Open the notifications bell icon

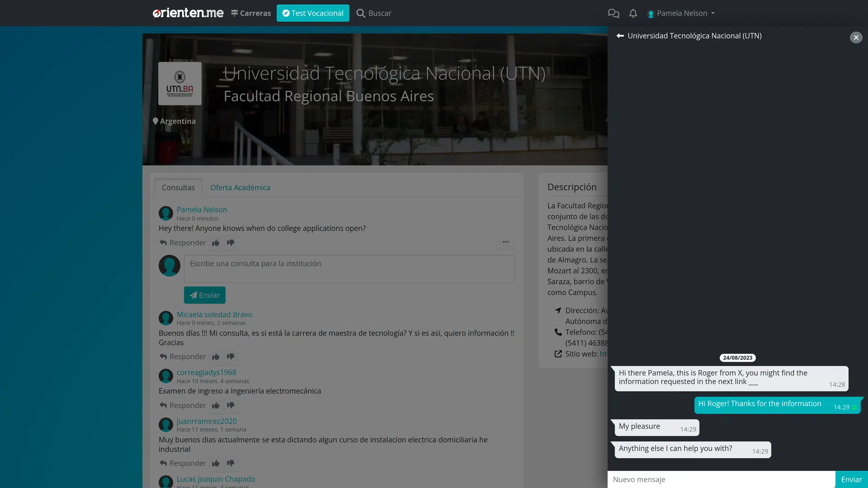point(633,13)
